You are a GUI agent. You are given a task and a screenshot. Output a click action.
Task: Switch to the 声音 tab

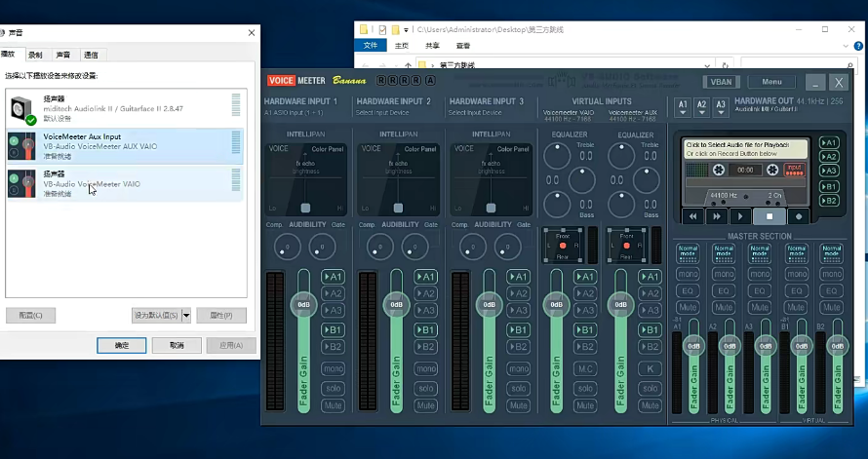[63, 55]
